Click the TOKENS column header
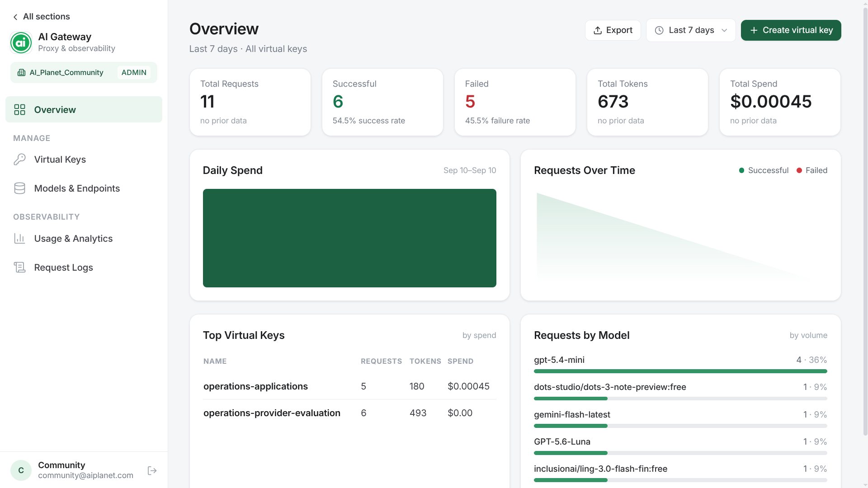 pos(425,361)
